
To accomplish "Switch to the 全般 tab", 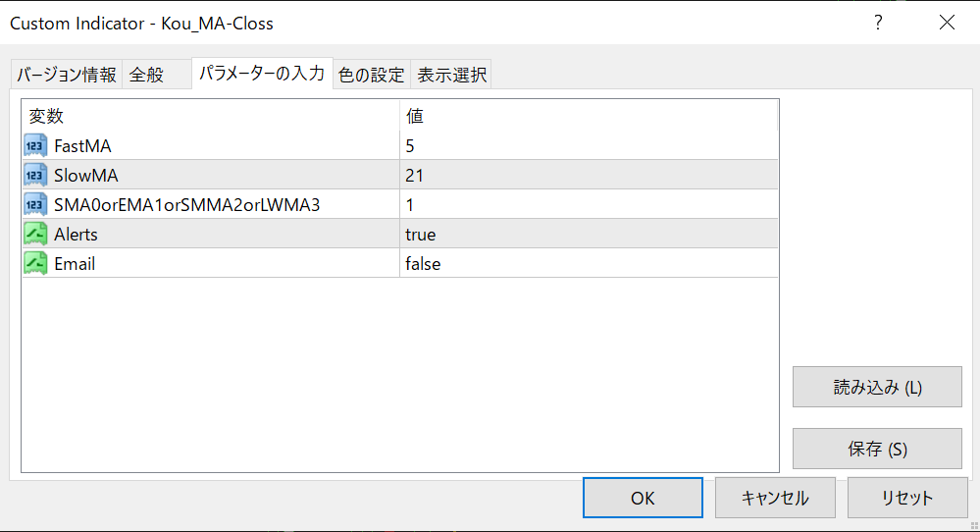I will (x=157, y=75).
